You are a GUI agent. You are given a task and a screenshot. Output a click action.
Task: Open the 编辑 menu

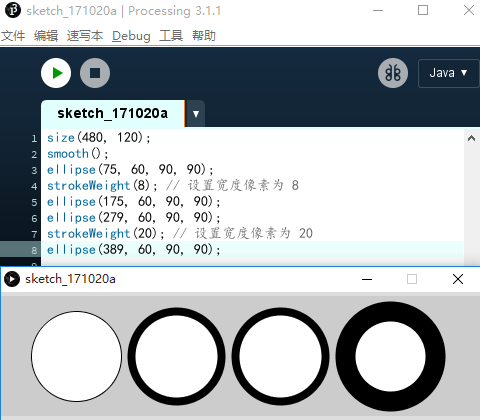coord(46,36)
